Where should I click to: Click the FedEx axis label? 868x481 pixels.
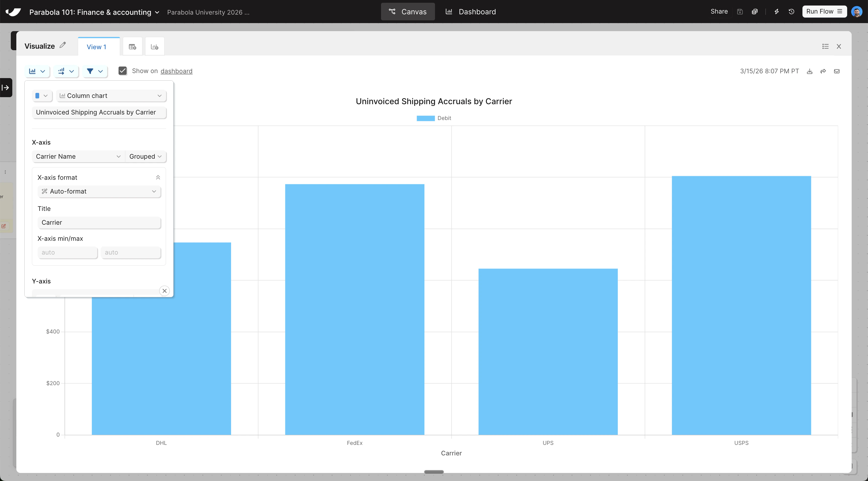[x=354, y=443]
